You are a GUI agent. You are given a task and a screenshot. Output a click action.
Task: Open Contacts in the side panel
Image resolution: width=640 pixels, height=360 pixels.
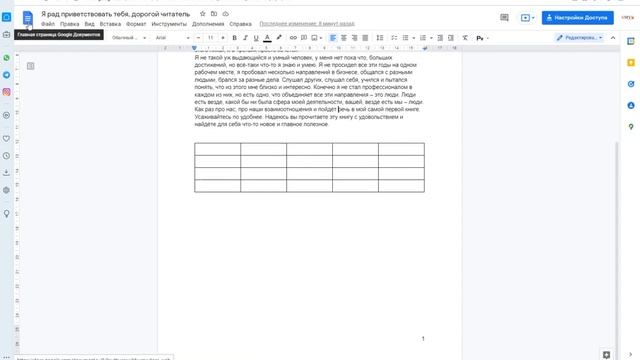click(631, 105)
